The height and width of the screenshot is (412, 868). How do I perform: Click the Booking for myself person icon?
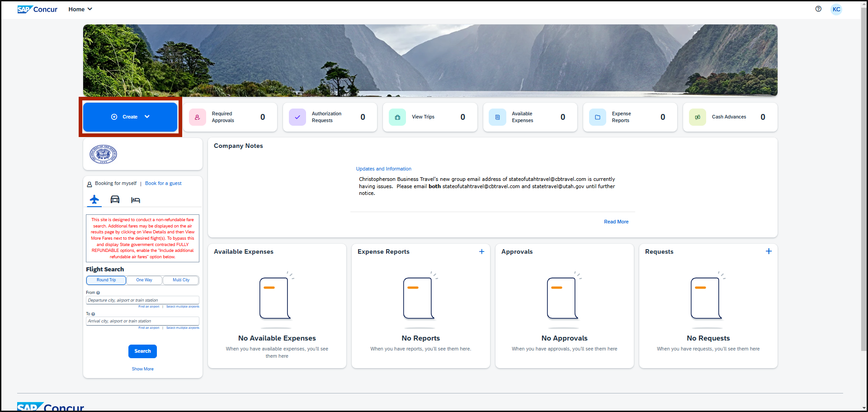tap(90, 184)
